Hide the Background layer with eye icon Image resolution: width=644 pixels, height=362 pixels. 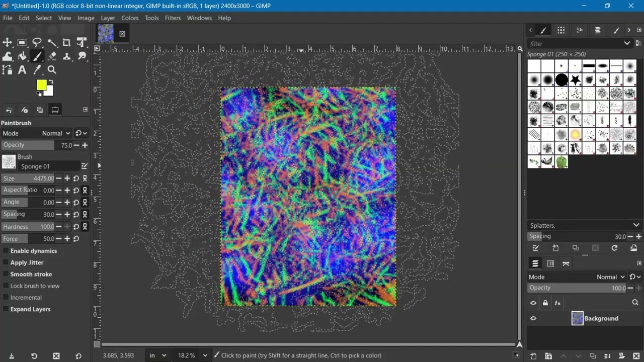tap(533, 318)
